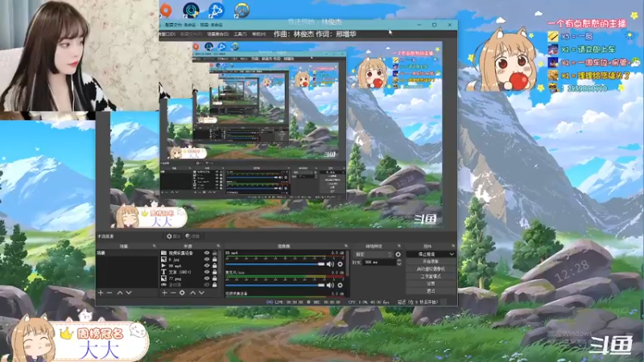This screenshot has width=644, height=362.
Task: Open the scene collection menu
Action: pos(217,34)
